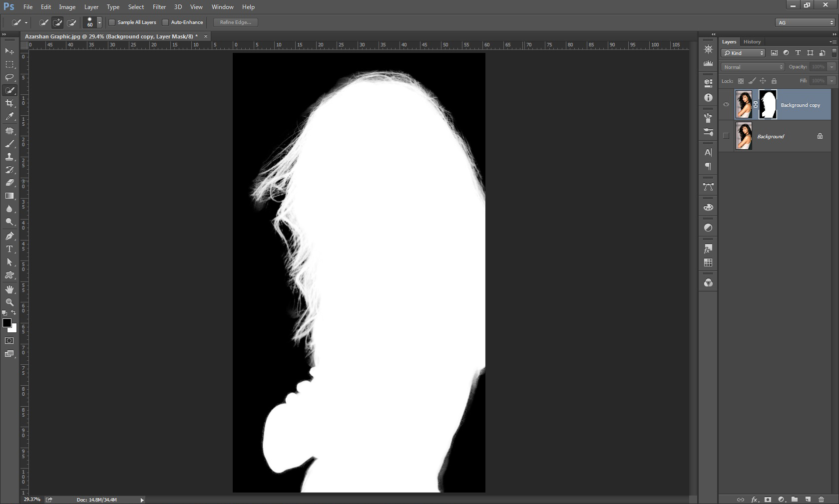
Task: Open the blend mode Normal dropdown
Action: [x=753, y=67]
